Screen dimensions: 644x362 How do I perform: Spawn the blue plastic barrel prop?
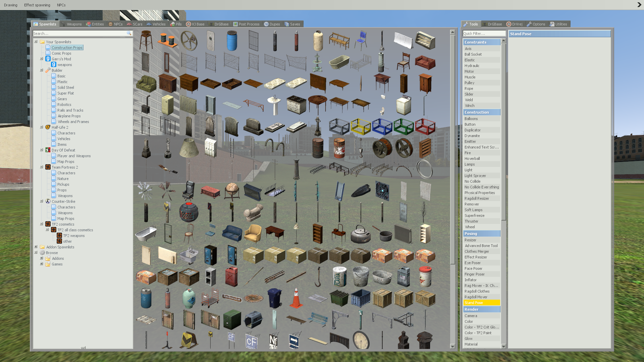pyautogui.click(x=232, y=41)
